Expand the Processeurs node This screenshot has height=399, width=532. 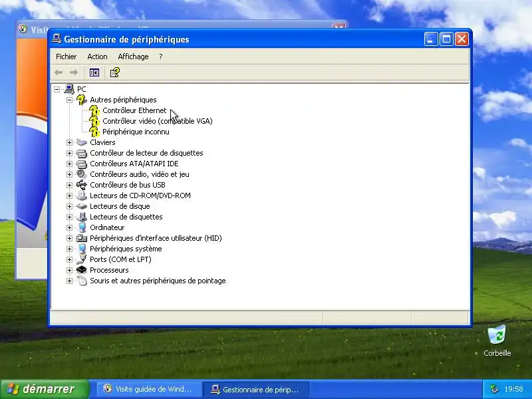[70, 270]
